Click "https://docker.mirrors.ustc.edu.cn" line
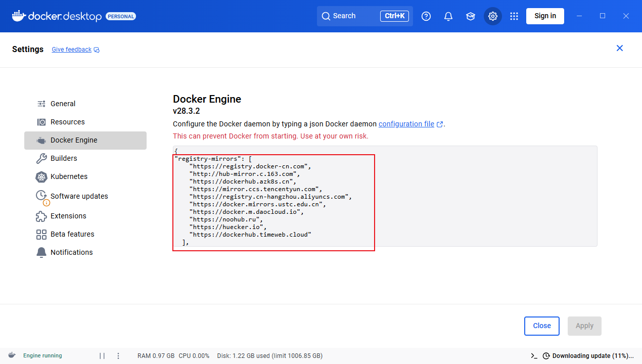The image size is (642, 364). 258,204
